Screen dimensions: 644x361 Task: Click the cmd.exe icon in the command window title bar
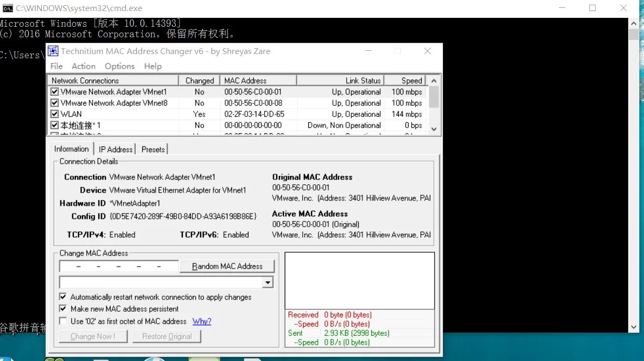(8, 8)
